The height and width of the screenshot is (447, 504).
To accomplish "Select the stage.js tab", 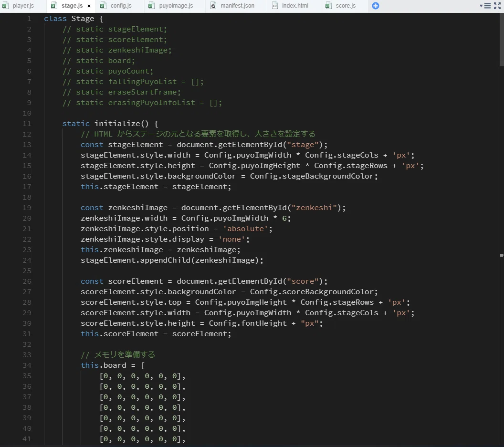I will (x=72, y=5).
